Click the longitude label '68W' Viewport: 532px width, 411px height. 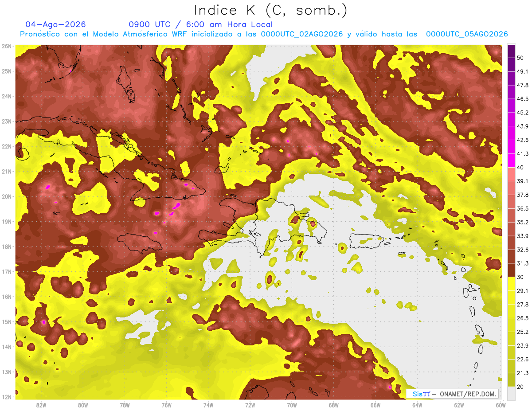(333, 405)
